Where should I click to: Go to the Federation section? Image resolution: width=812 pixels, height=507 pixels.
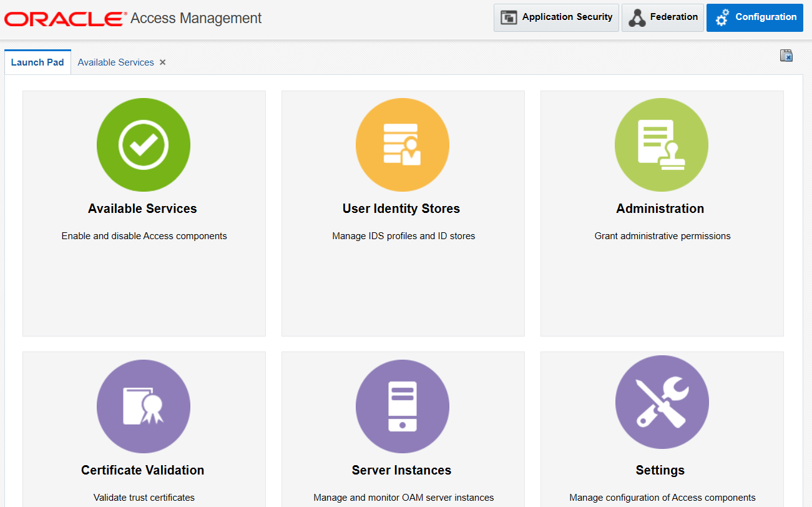click(x=663, y=17)
